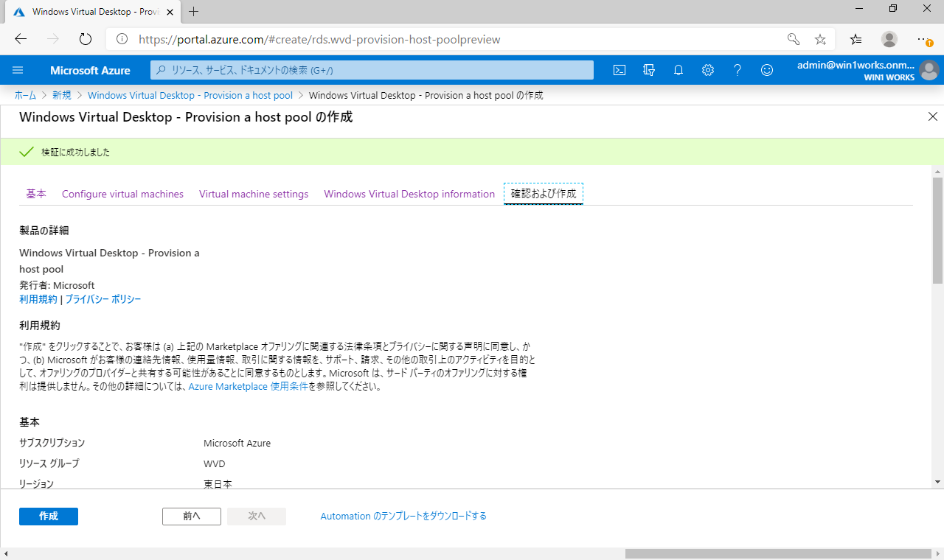Click the browser address bar URL
The image size is (944, 560).
pos(319,39)
